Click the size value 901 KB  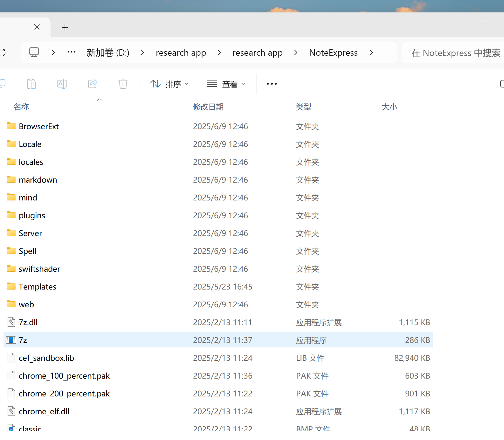[x=418, y=394]
